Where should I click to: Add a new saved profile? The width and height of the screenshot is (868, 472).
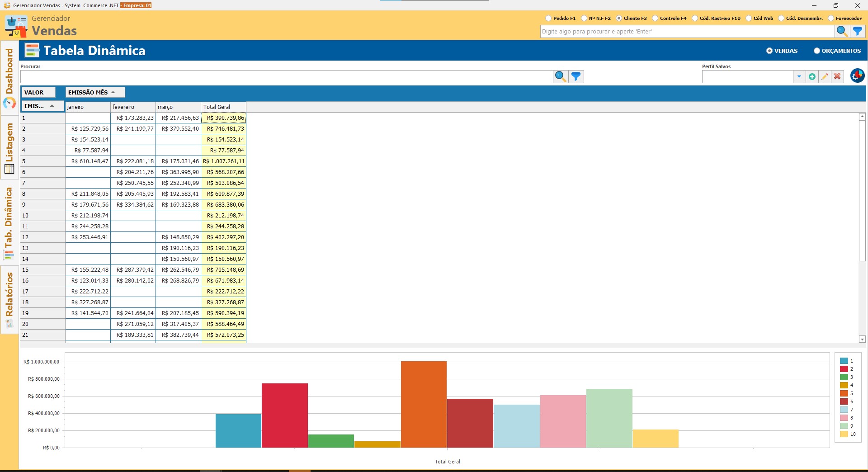(x=812, y=76)
